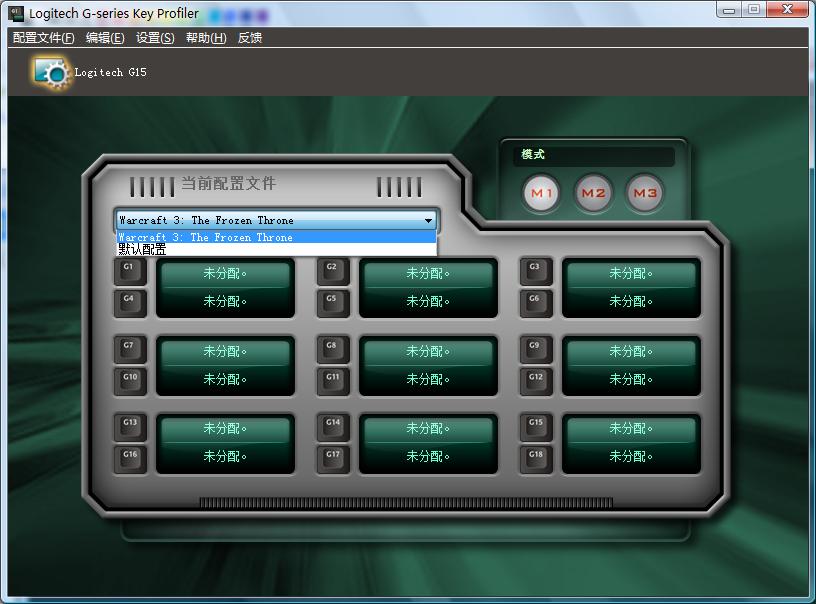This screenshot has width=816, height=604.
Task: Click the G17 未分配 assignment slot
Action: tap(428, 456)
